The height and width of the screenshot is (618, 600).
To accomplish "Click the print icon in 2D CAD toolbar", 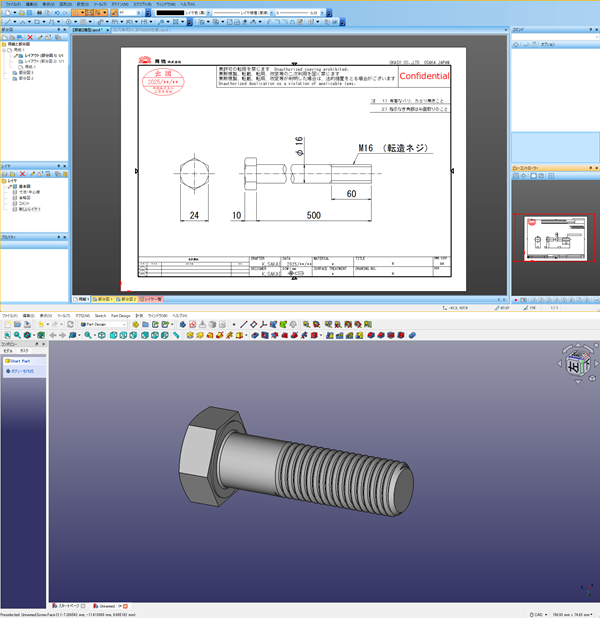I will click(39, 13).
